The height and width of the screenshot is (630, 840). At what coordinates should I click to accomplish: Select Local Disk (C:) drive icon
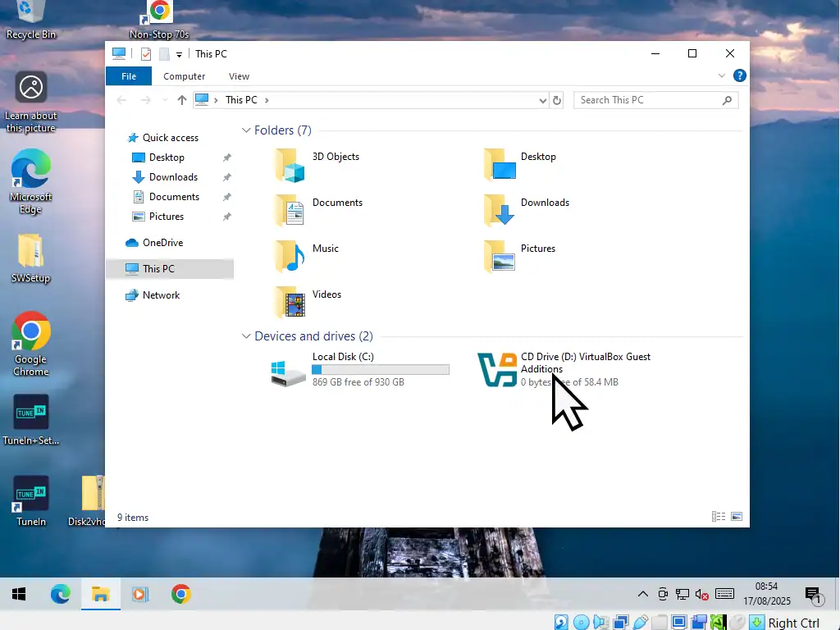(289, 372)
